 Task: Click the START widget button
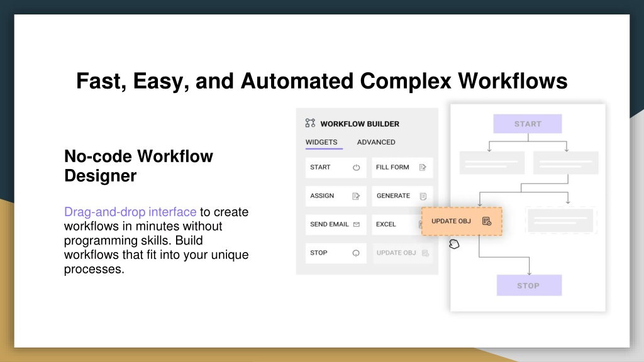point(336,167)
